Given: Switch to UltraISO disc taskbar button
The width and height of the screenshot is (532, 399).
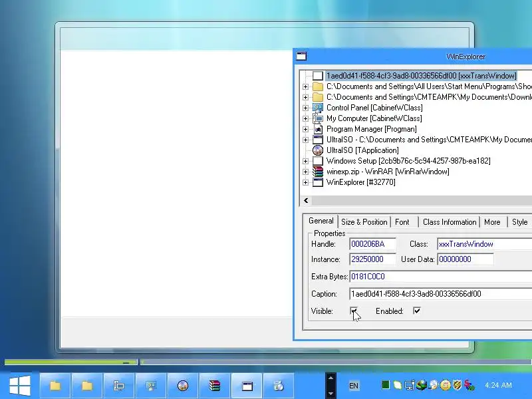Looking at the screenshot, I should [182, 386].
